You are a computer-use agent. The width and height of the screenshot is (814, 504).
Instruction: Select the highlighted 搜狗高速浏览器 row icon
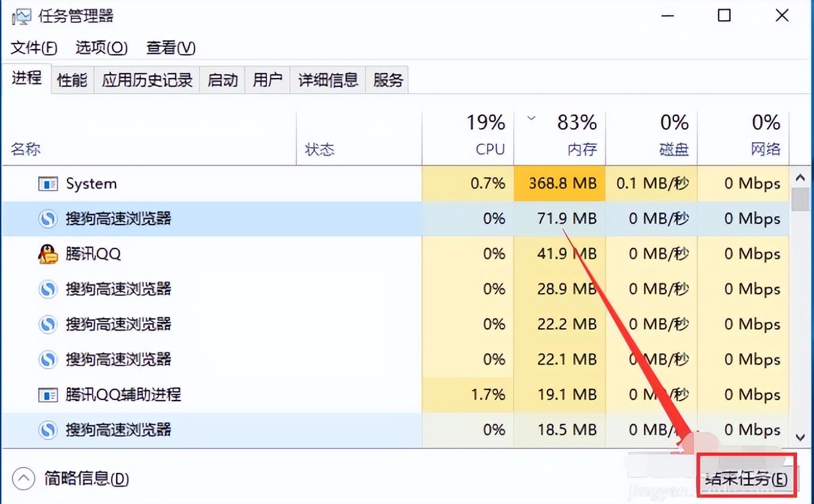[48, 218]
